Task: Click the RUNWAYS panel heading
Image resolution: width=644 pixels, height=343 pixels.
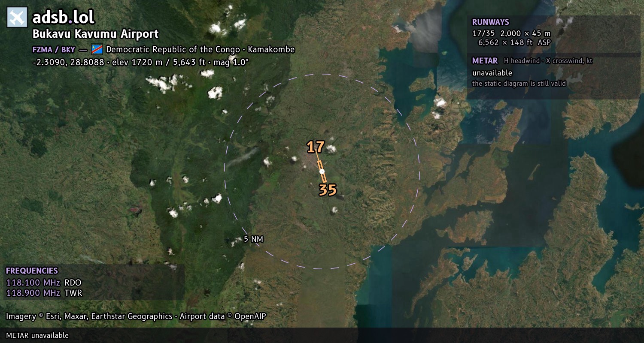Action: 490,22
